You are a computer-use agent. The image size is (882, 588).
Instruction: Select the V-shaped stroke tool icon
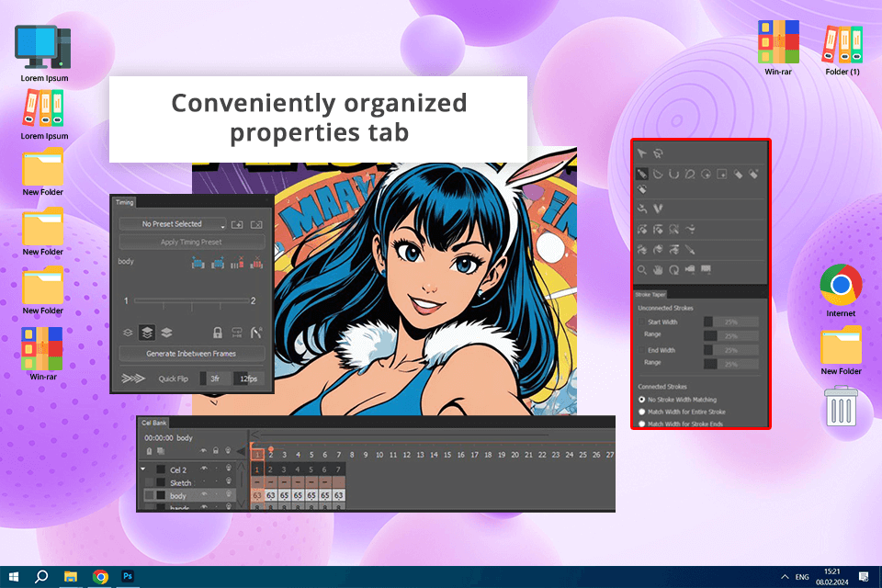(x=658, y=209)
